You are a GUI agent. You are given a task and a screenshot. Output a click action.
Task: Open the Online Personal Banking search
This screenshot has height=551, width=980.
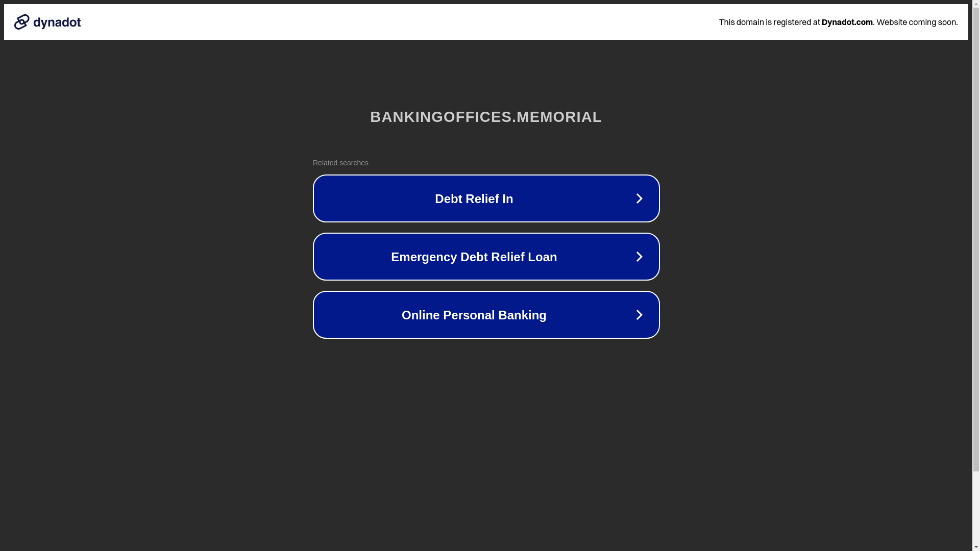tap(486, 315)
